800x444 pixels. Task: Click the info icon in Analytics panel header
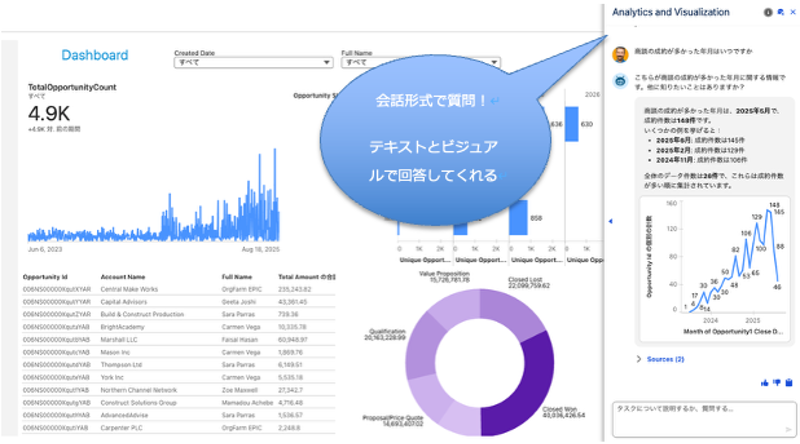coord(768,12)
